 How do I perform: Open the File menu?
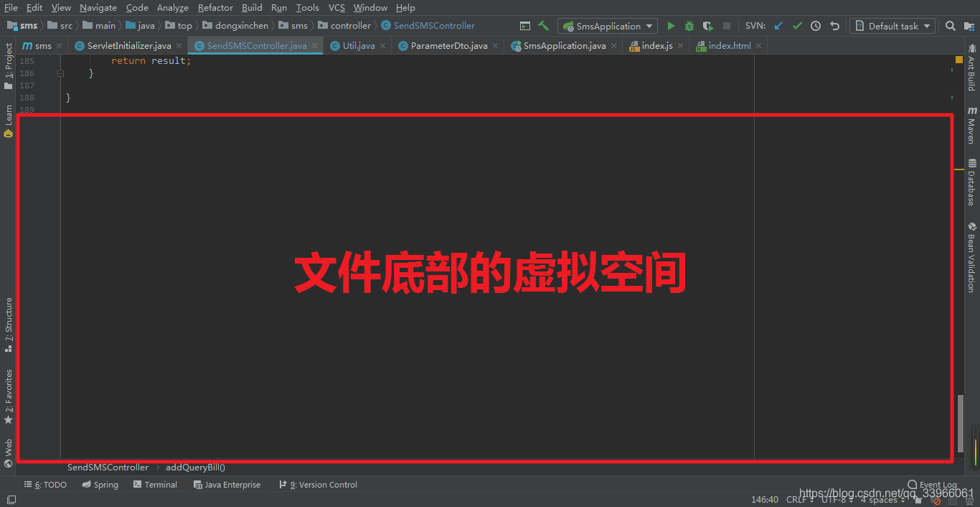click(11, 7)
